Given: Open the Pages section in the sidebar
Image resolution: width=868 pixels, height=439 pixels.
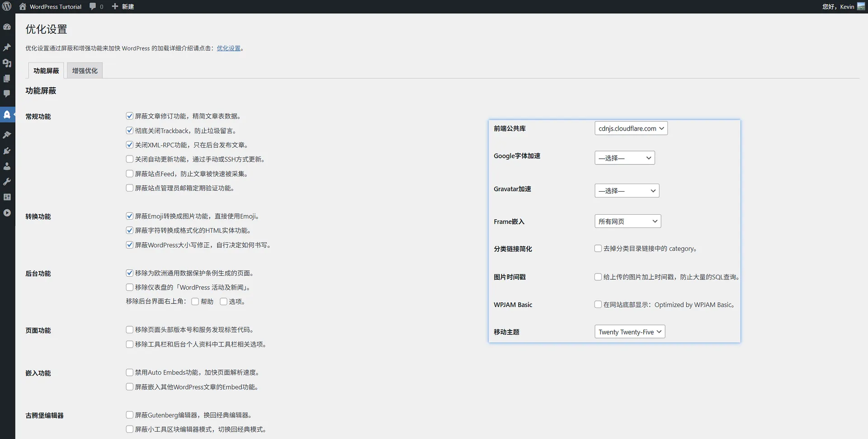Looking at the screenshot, I should tap(7, 78).
